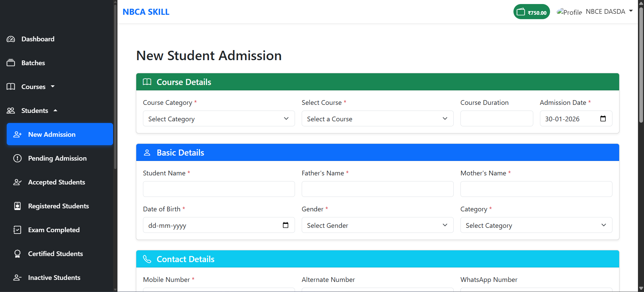The height and width of the screenshot is (292, 644).
Task: Click the Admission Date field showing 30-01-2026
Action: (x=576, y=119)
